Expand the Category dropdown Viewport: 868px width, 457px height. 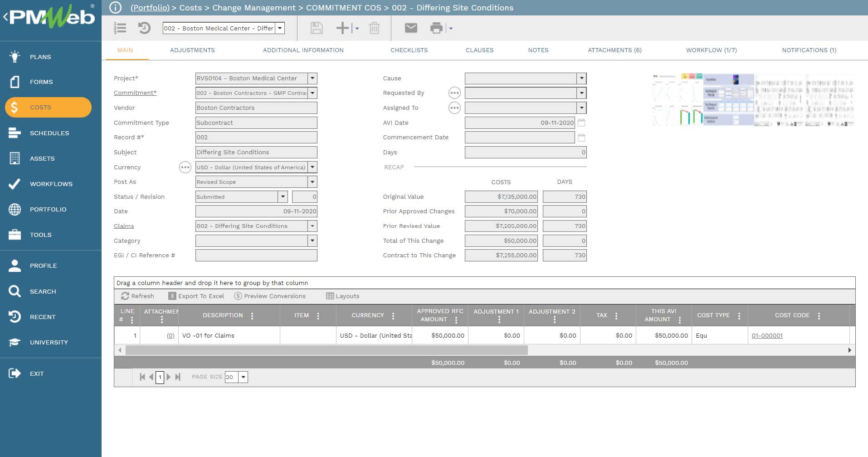312,241
